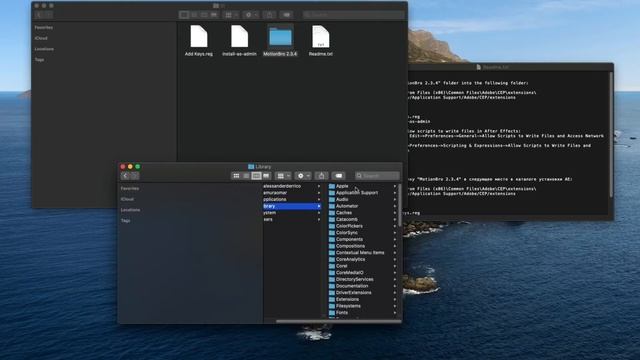Click the Share button in Library window
The height and width of the screenshot is (360, 640).
point(322,176)
